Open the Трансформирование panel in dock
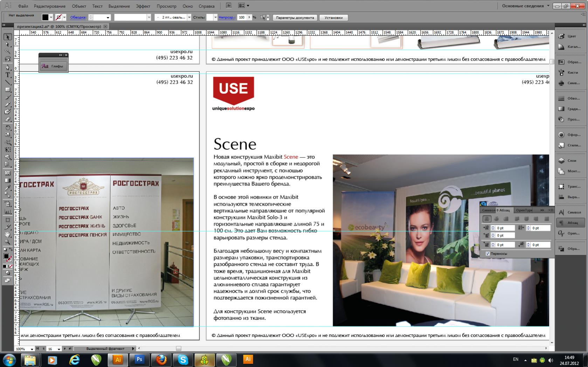The width and height of the screenshot is (588, 367). tap(570, 186)
